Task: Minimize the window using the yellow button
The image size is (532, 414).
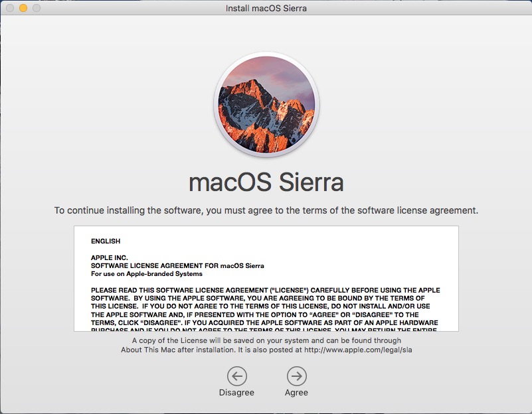Action: click(23, 9)
